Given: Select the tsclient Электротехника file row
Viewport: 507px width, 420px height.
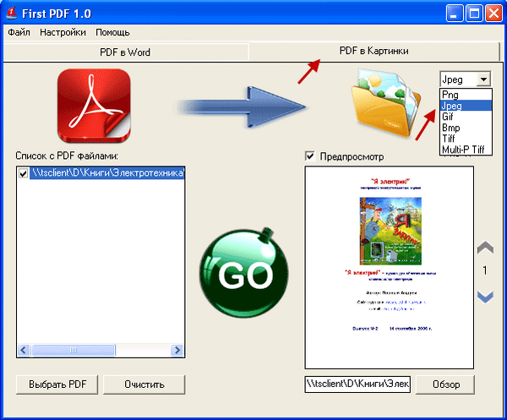Looking at the screenshot, I should [x=107, y=173].
